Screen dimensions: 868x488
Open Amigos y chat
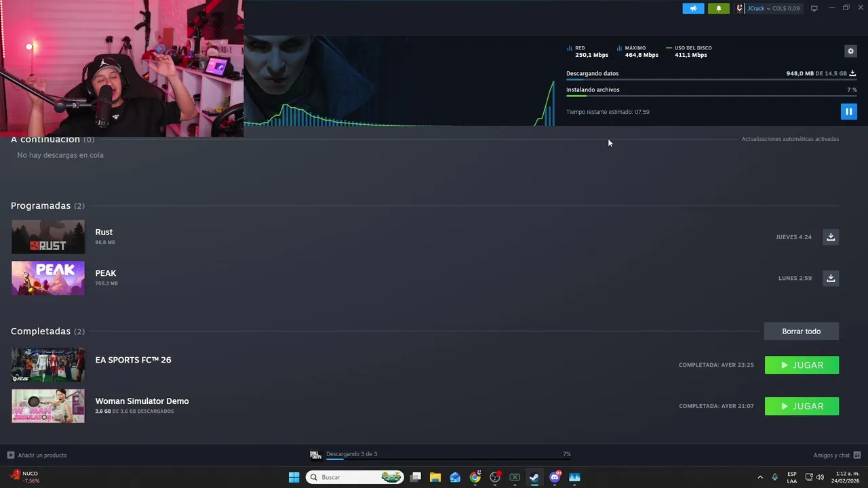click(x=837, y=455)
